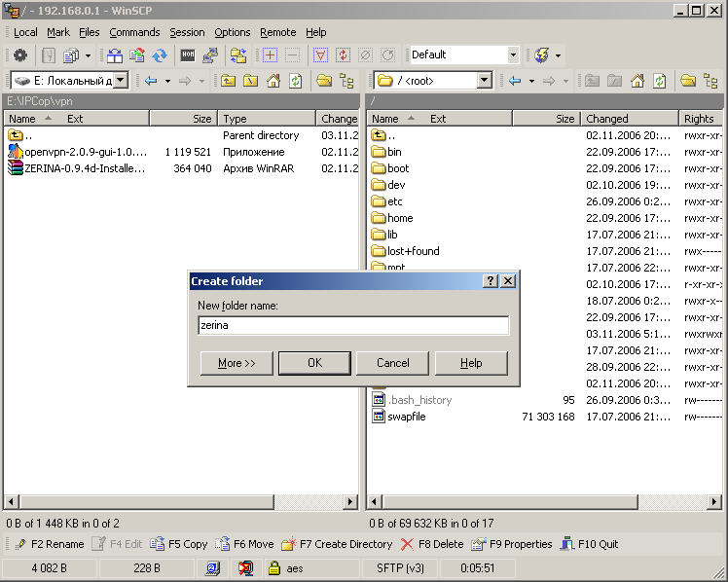Open the Remote menu
The height and width of the screenshot is (582, 728).
[x=278, y=32]
